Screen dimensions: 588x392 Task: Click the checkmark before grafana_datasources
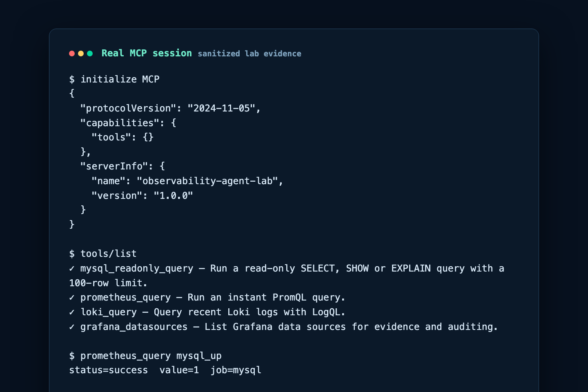(x=72, y=327)
